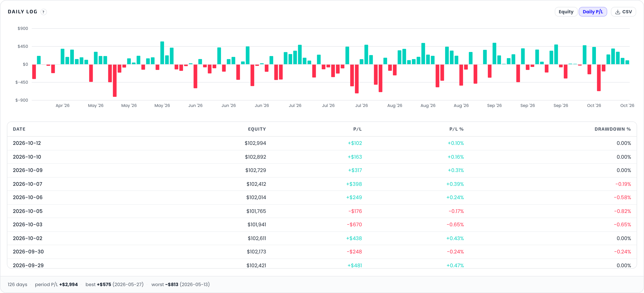The height and width of the screenshot is (293, 644).
Task: Click the $102,892 equity value
Action: 255,157
